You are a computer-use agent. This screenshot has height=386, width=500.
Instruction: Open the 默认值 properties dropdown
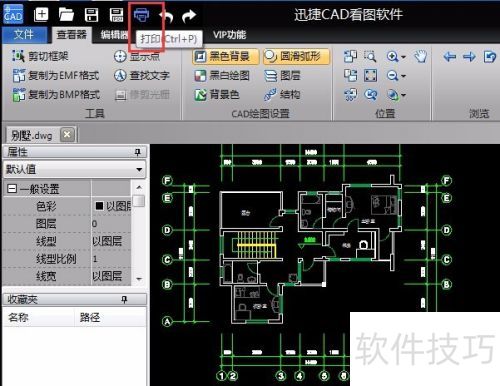click(74, 169)
